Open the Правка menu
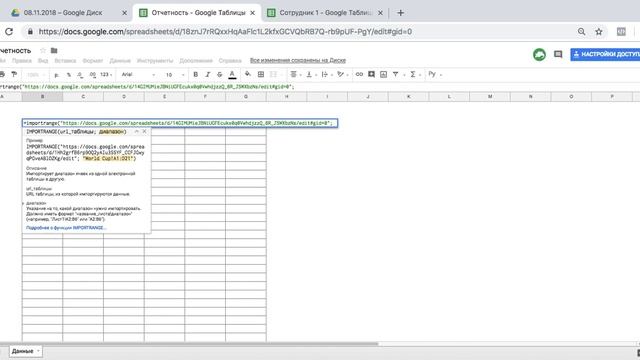This screenshot has width=640, height=360. 22,60
